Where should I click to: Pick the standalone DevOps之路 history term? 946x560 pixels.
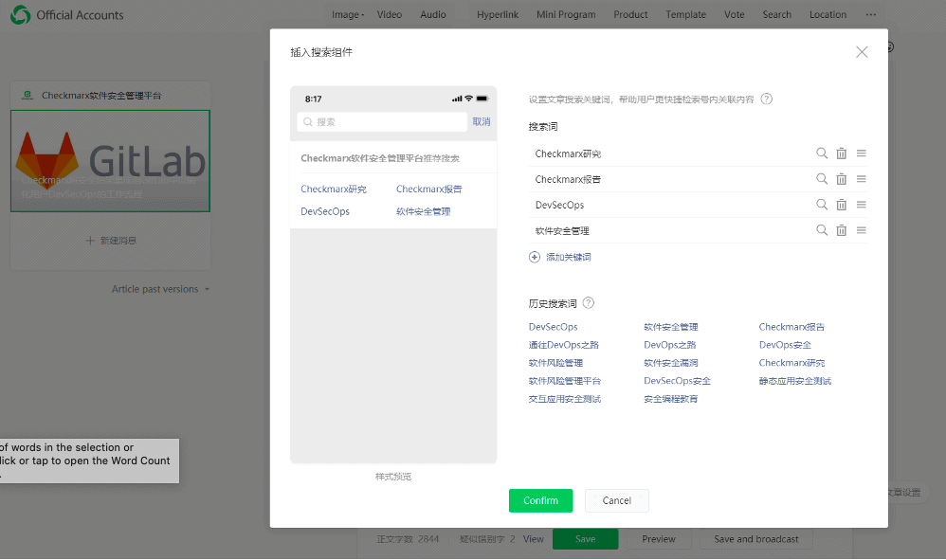click(x=669, y=345)
